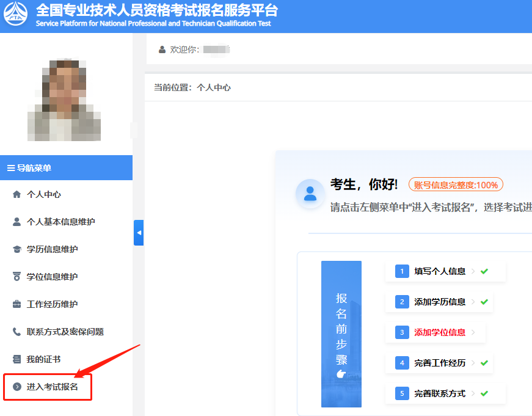Open 我的证书 in the navigation menu

[x=43, y=360]
